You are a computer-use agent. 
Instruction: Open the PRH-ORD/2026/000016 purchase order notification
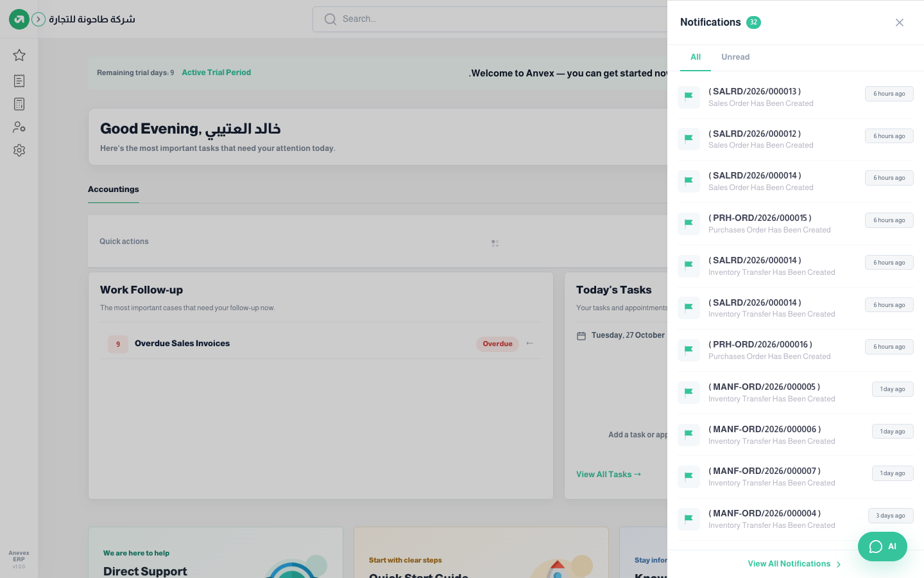point(796,350)
